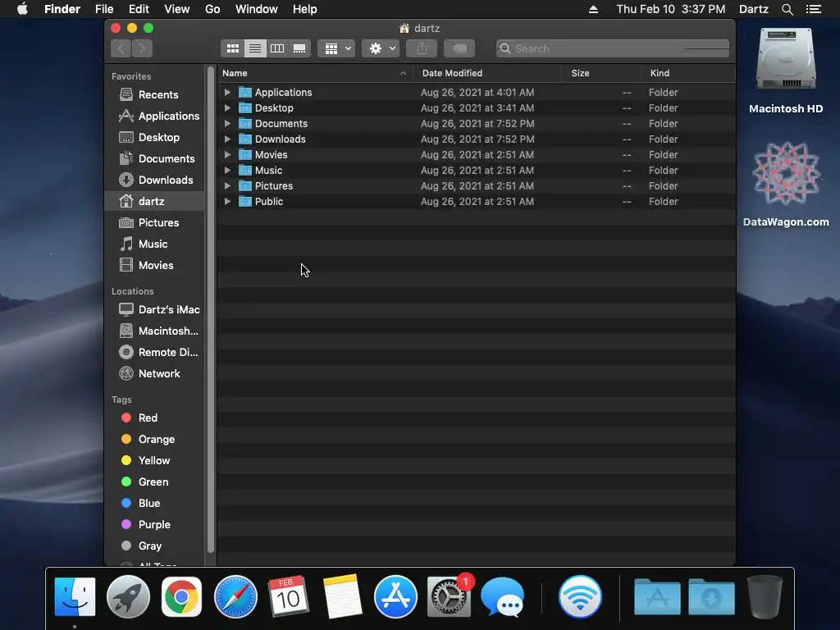Open Spotlight search in menu bar
Screen dimensions: 840x630
coord(787,9)
